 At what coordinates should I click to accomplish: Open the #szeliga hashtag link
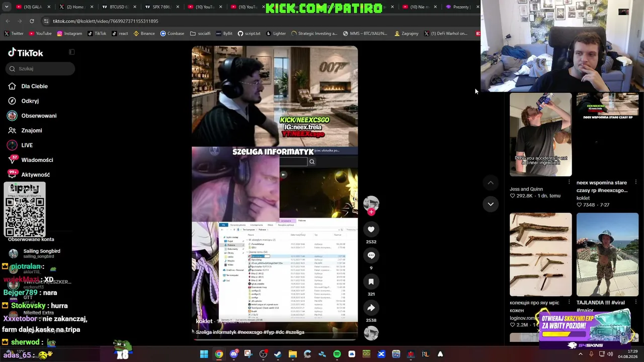point(295,332)
